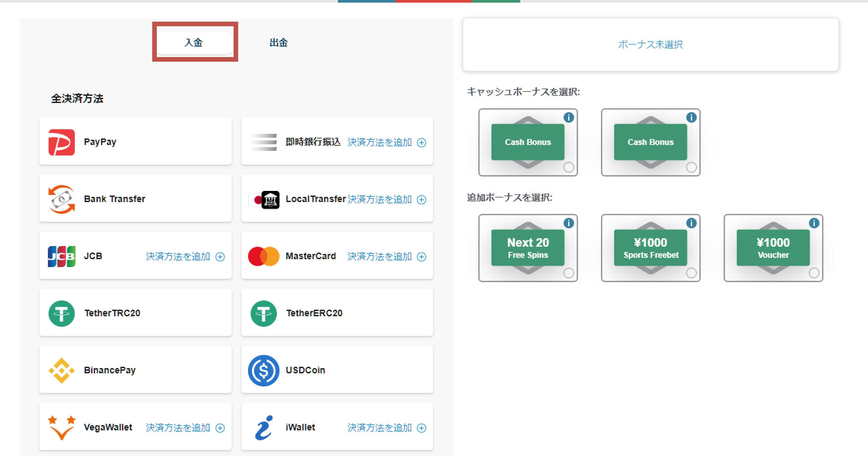The height and width of the screenshot is (456, 868).
Task: Click the MasterCard icon
Action: click(264, 256)
